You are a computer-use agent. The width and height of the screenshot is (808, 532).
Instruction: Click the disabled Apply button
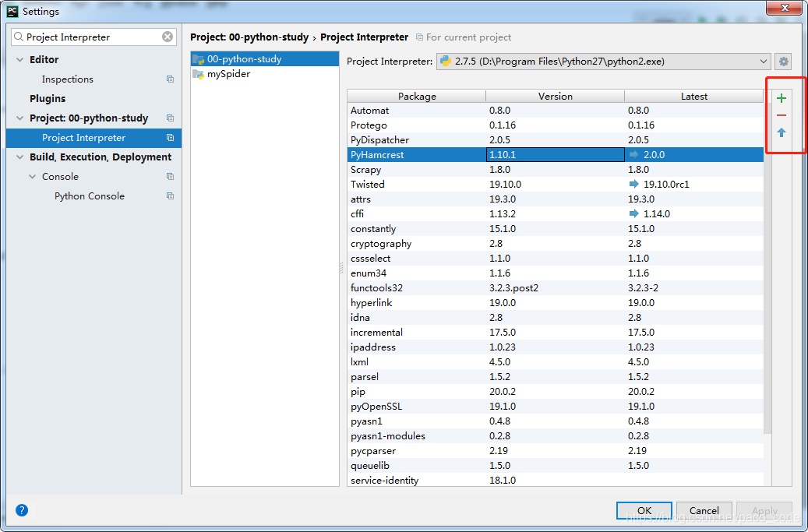(764, 510)
